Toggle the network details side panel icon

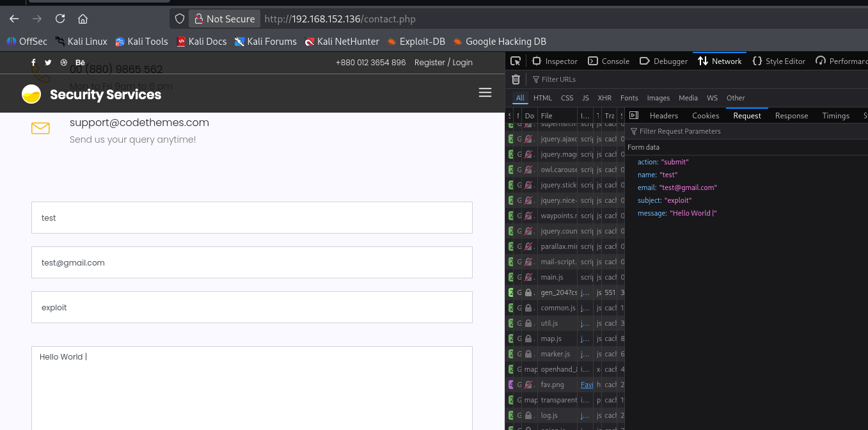[634, 116]
